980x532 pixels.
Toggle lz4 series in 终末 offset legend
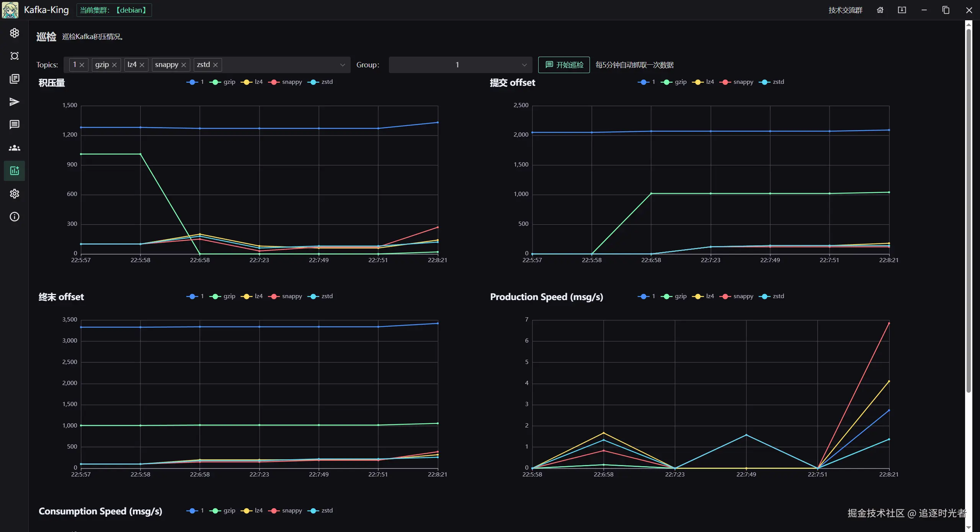[252, 296]
